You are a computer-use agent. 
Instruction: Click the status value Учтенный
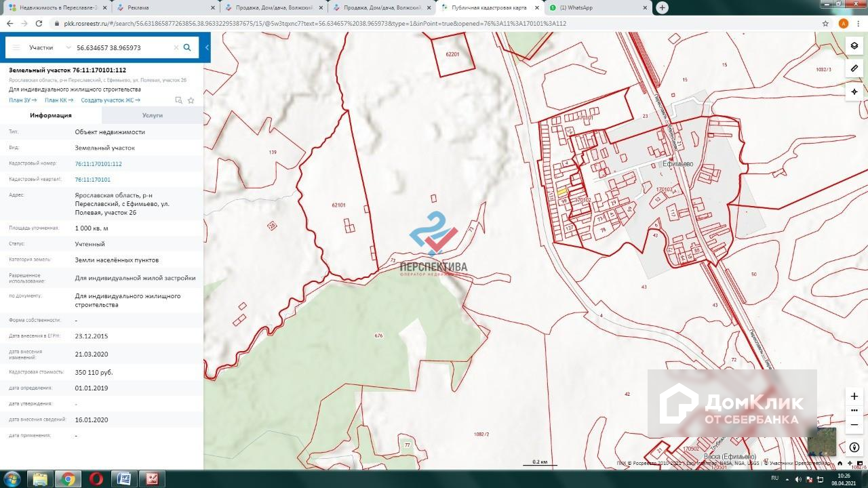(x=90, y=244)
